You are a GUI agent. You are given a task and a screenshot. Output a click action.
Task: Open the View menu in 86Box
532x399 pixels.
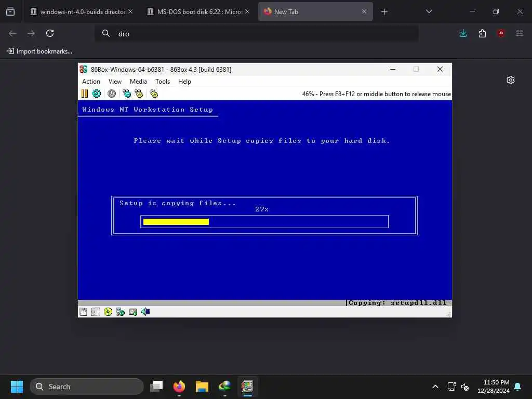tap(115, 82)
